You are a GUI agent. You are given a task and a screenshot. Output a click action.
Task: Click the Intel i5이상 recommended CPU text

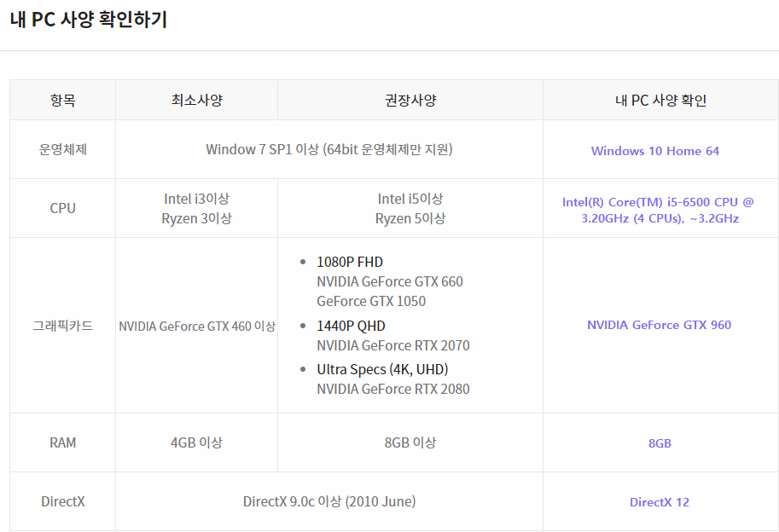410,199
